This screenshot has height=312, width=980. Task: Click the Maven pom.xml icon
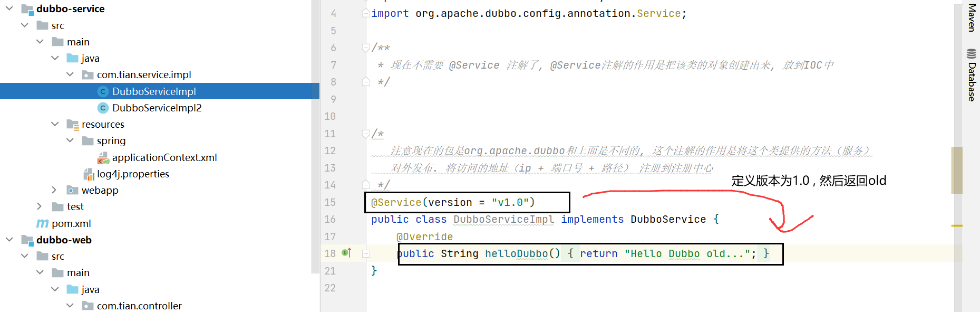[x=42, y=223]
